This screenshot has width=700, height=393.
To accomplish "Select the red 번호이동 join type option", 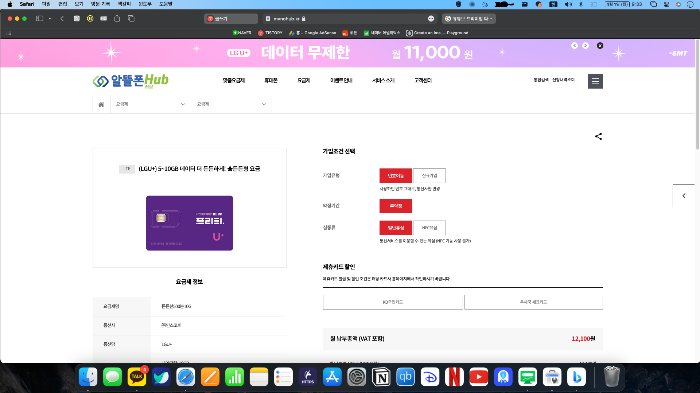I will point(396,176).
